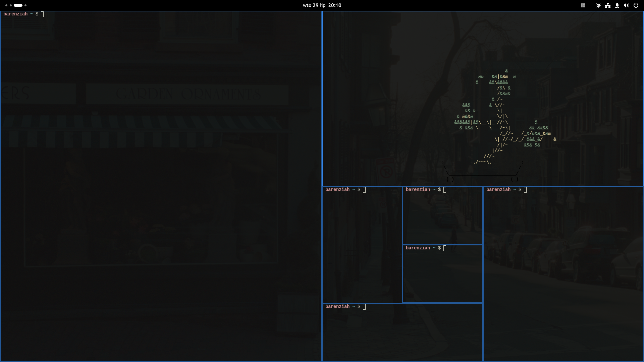Focus the tall narrow terminal below bonsai
The width and height of the screenshot is (644, 362).
362,248
